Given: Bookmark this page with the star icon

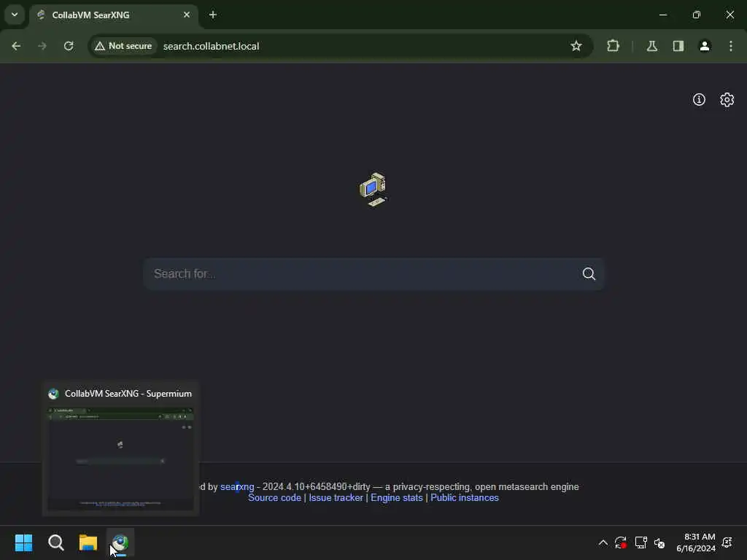Looking at the screenshot, I should point(576,46).
